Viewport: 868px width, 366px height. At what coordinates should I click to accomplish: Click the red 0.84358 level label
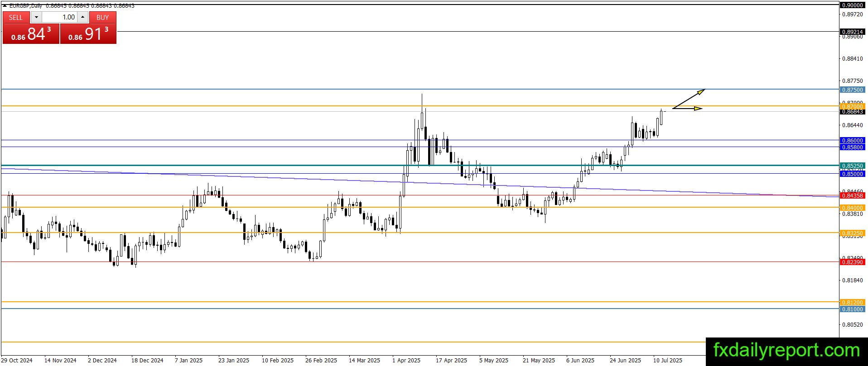(x=852, y=196)
